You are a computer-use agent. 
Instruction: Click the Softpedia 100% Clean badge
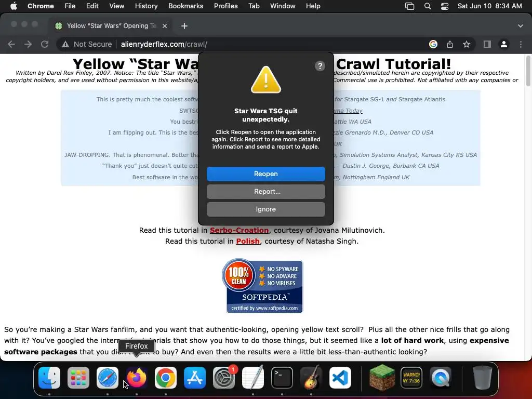click(x=262, y=286)
